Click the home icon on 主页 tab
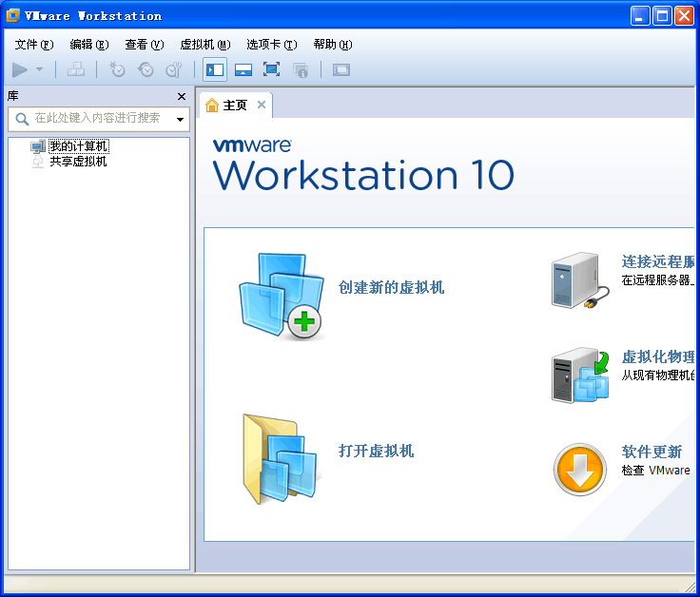Screen dimensions: 700x597 pos(211,105)
